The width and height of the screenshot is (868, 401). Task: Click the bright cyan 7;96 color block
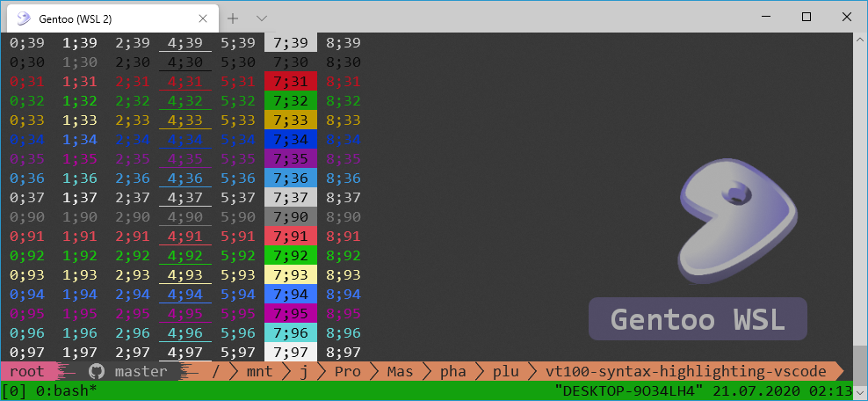pos(291,333)
